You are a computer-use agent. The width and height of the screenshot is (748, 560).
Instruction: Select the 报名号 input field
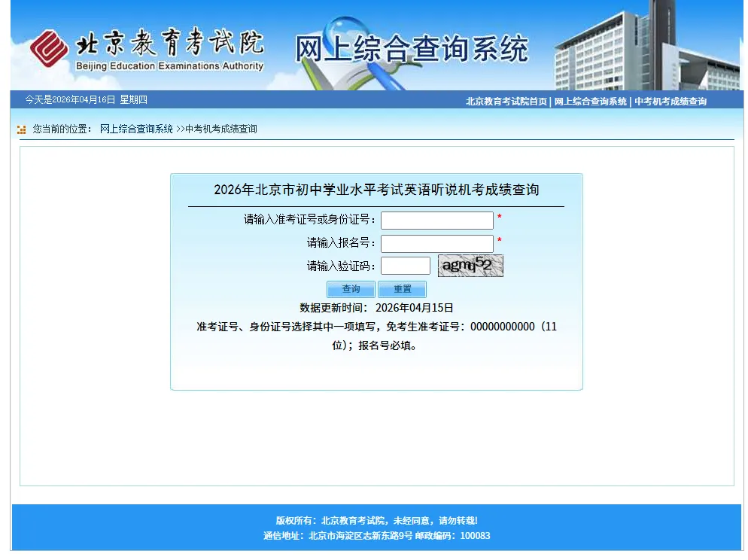pyautogui.click(x=436, y=242)
